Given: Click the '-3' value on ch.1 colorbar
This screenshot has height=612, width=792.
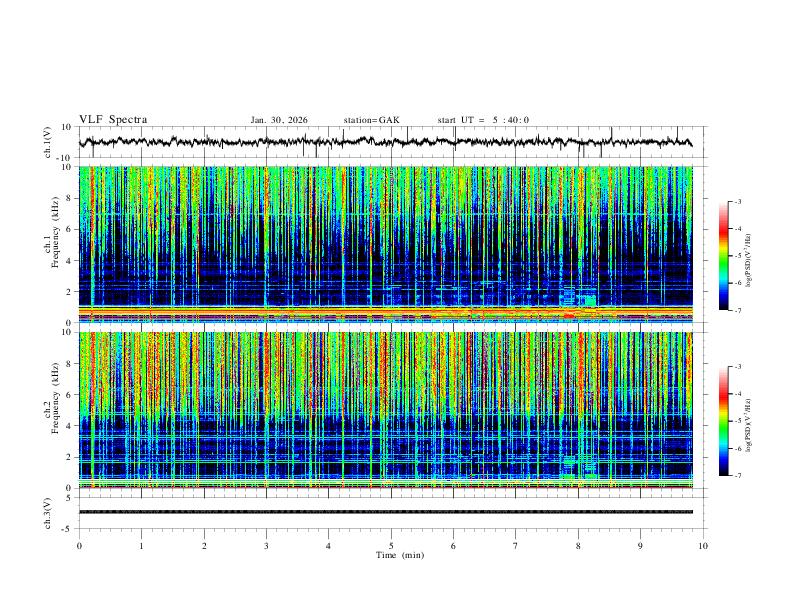Looking at the screenshot, I should coord(737,201).
